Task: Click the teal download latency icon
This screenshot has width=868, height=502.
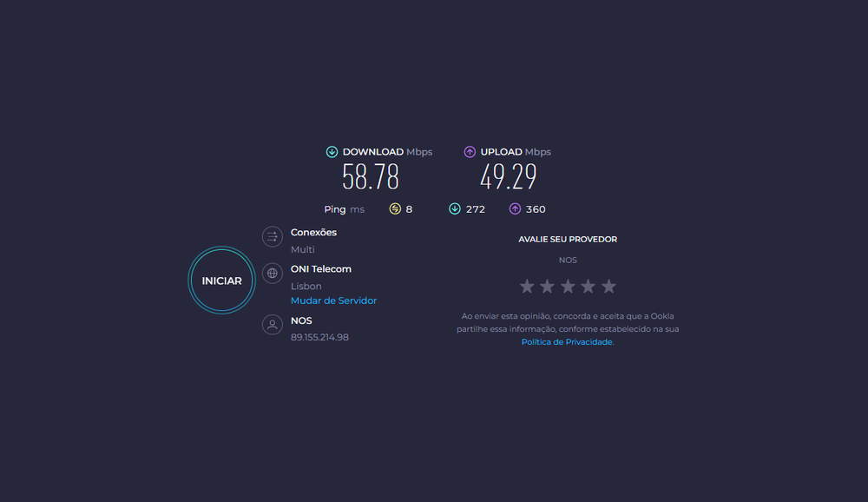Action: (455, 209)
